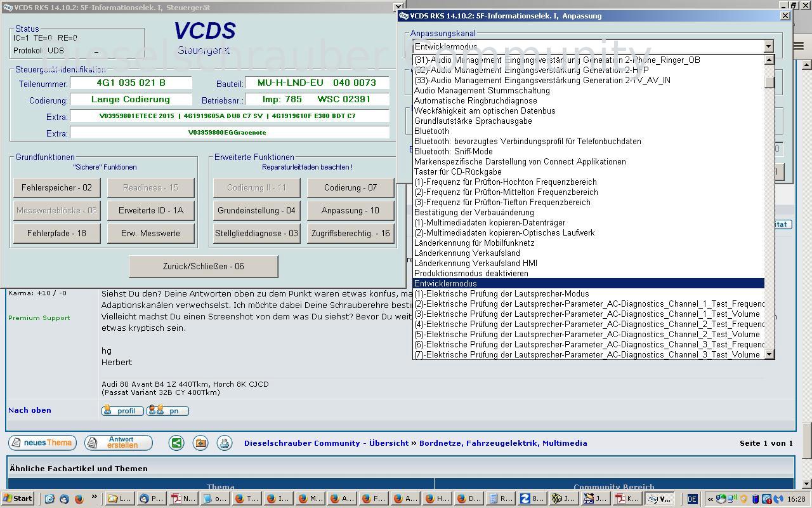Select plain 'Bluetooth' list entry

[x=589, y=131]
